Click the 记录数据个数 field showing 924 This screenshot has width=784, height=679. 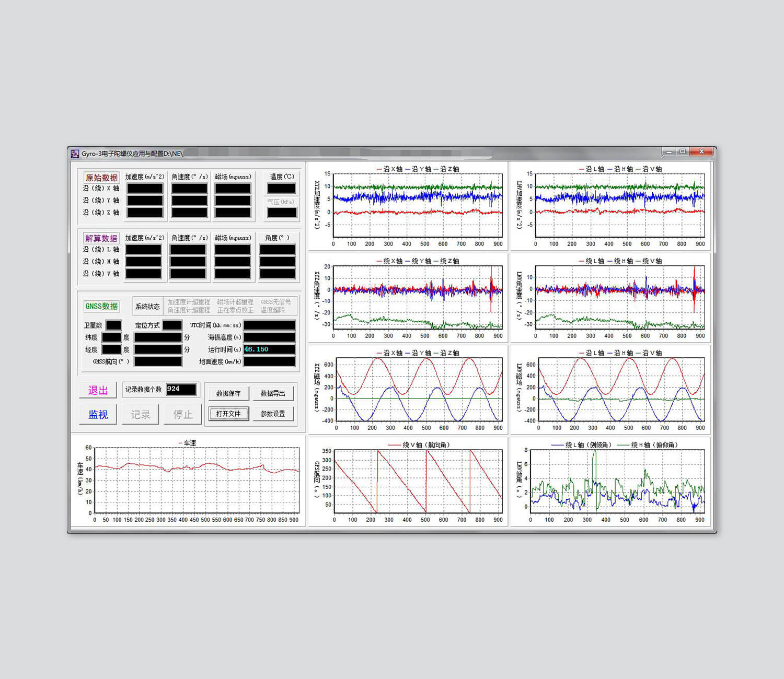(x=181, y=389)
